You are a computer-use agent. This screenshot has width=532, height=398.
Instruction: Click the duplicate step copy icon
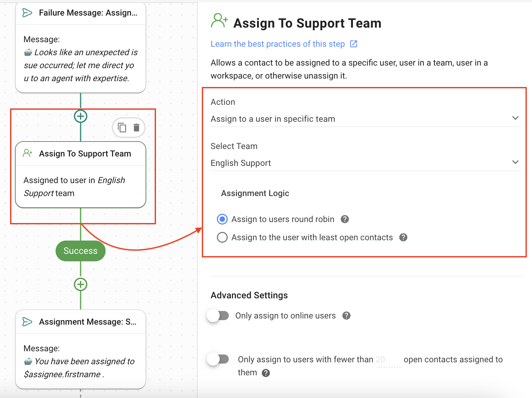pos(122,128)
